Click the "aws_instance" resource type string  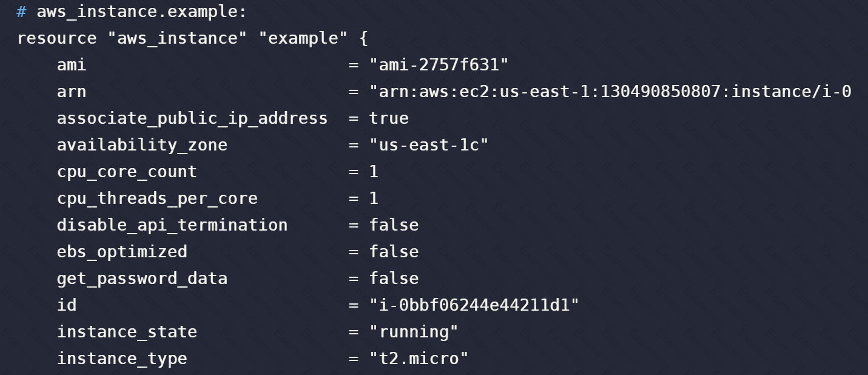(177, 38)
